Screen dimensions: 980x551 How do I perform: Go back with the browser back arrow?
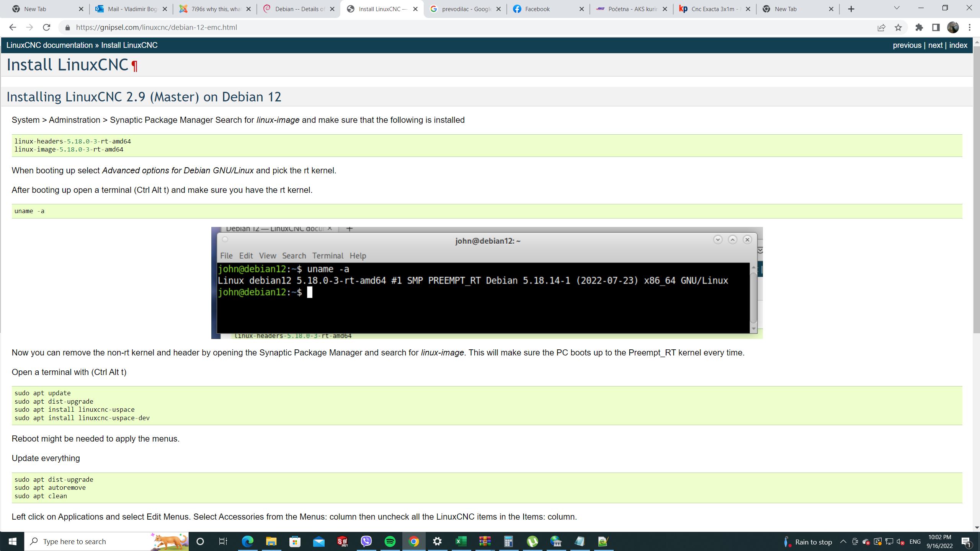coord(13,27)
